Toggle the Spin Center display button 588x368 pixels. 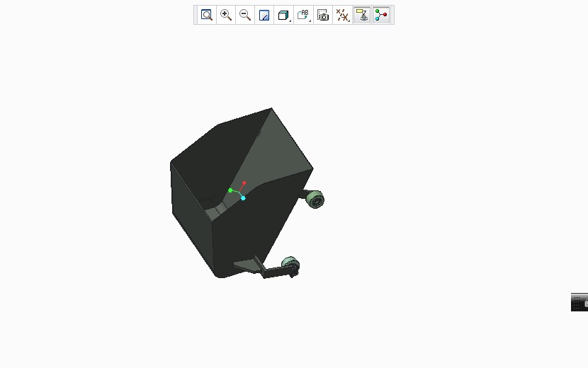(x=381, y=15)
